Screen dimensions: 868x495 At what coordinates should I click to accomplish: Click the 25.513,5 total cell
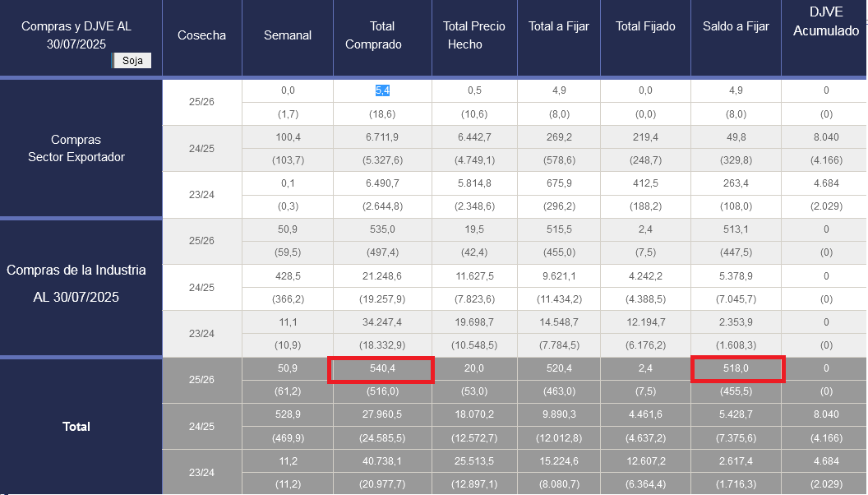tap(474, 460)
